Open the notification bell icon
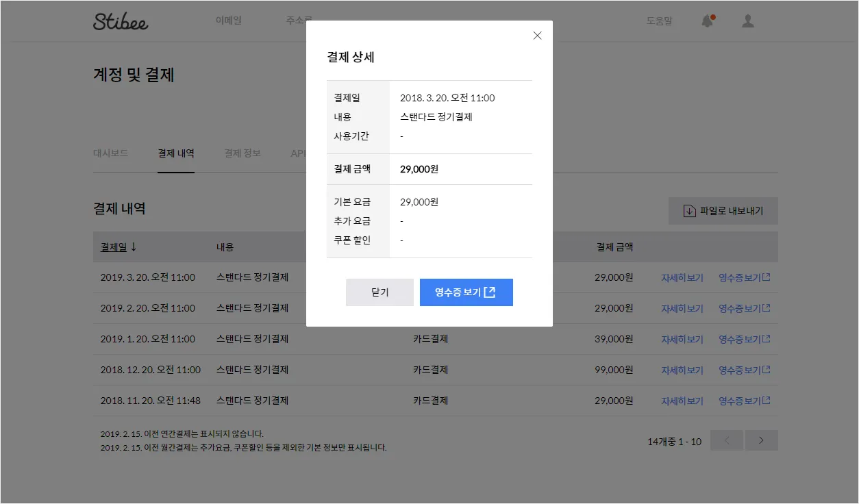The image size is (859, 504). [x=708, y=21]
